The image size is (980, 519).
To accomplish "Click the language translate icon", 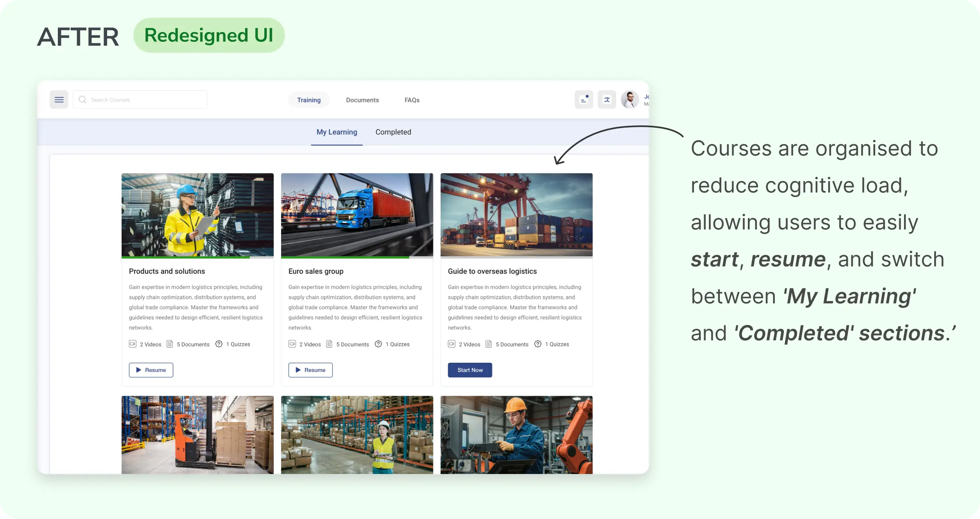I will tap(607, 100).
